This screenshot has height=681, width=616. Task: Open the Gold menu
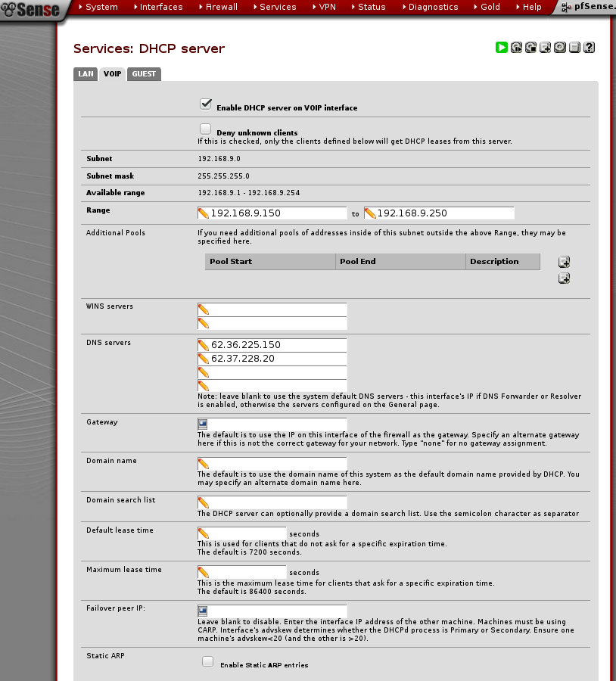[487, 7]
